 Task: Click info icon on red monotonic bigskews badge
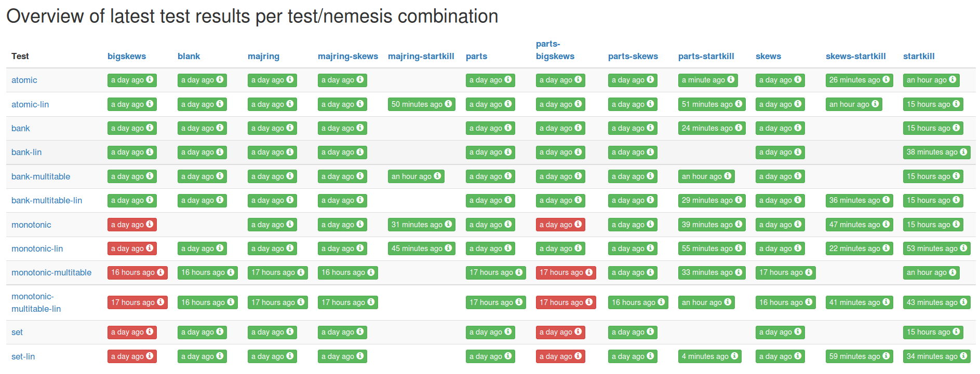[150, 225]
